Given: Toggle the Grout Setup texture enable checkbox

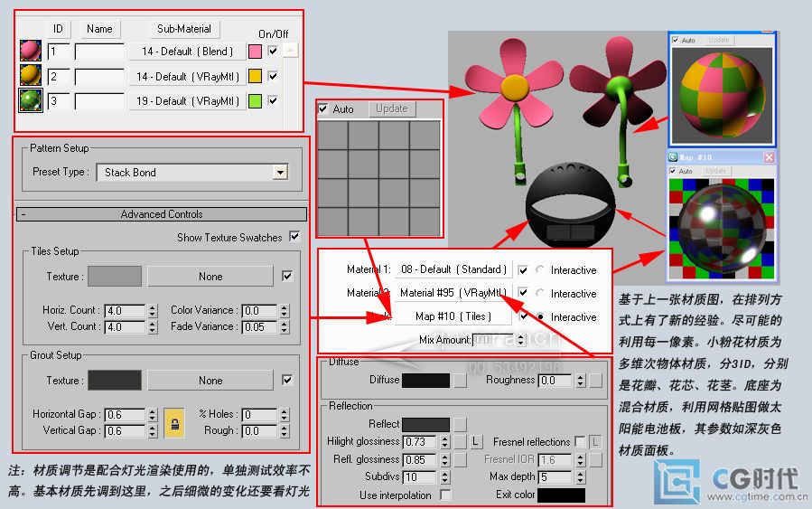Looking at the screenshot, I should tap(287, 380).
